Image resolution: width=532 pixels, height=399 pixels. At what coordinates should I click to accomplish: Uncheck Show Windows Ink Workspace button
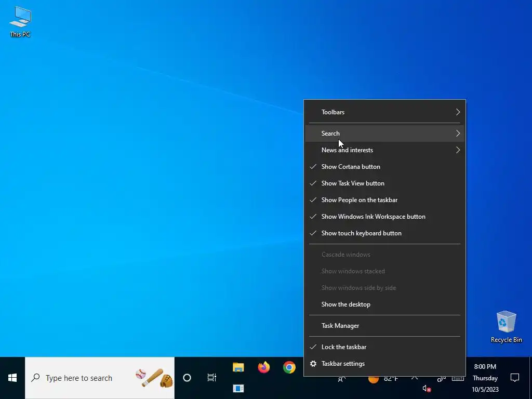385,217
